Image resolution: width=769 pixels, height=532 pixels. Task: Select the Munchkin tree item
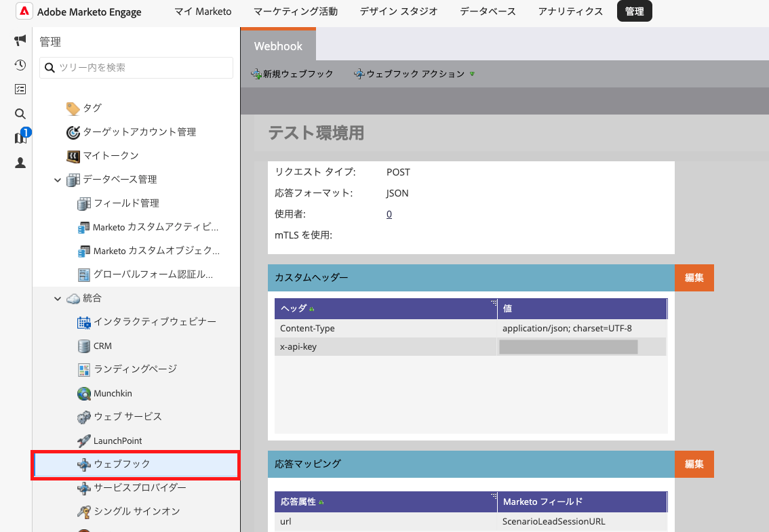113,393
